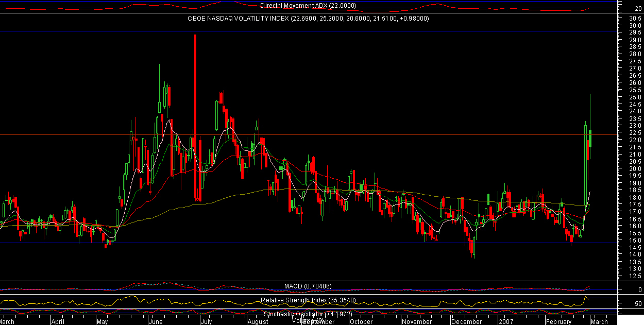Select the 29.5 price axis value
The height and width of the screenshot is (325, 644).
coord(634,32)
